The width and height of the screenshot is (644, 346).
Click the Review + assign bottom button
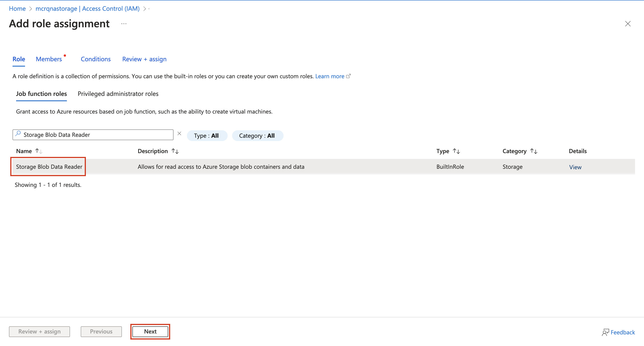(x=40, y=331)
